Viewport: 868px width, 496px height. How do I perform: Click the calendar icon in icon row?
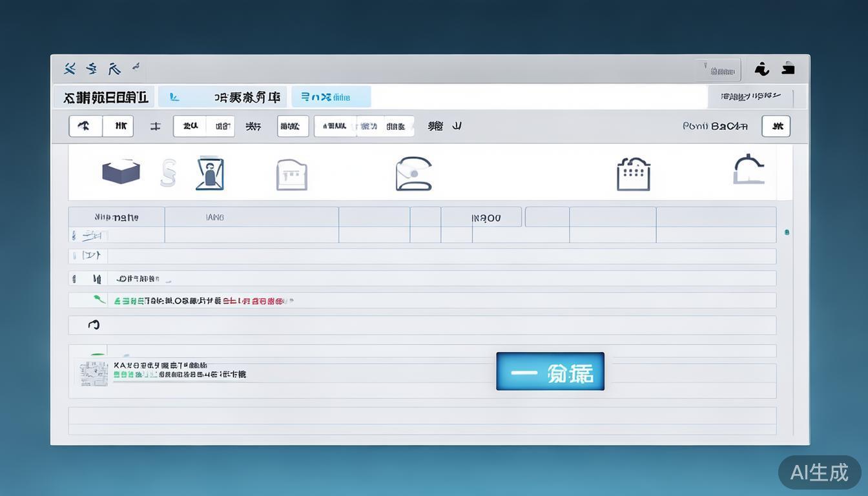click(x=633, y=173)
